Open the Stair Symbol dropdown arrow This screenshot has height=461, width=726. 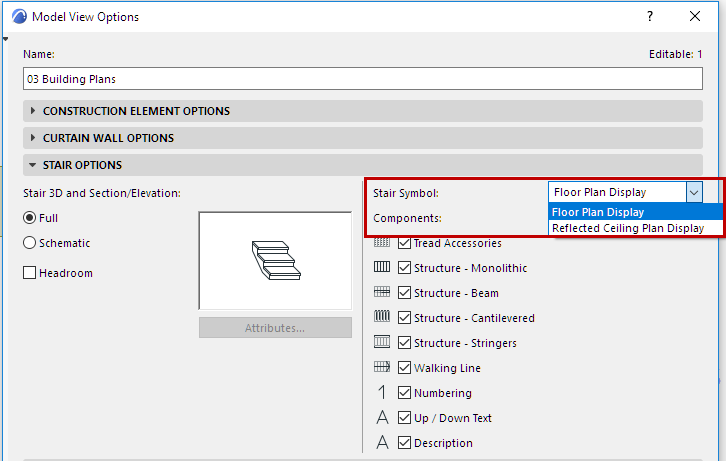[695, 192]
